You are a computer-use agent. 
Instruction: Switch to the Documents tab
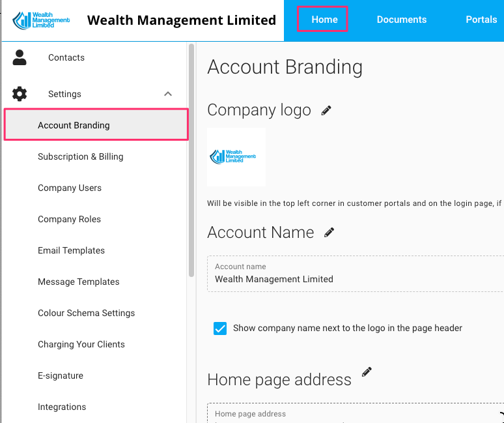[401, 20]
